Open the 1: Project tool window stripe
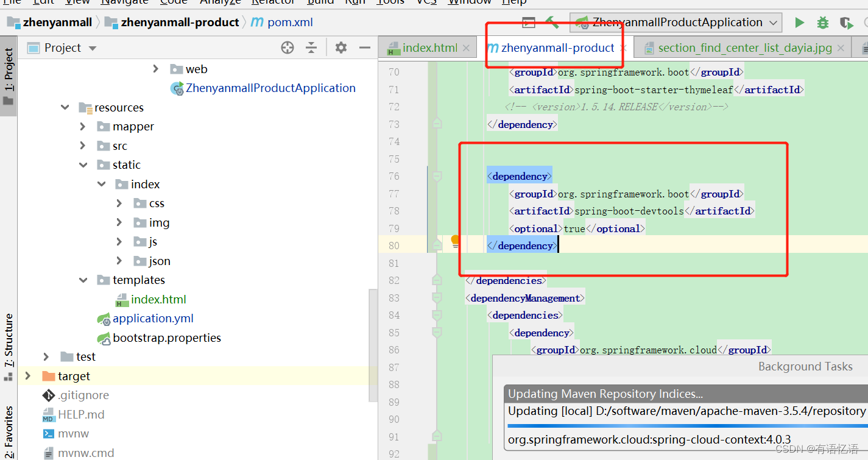The width and height of the screenshot is (868, 460). click(9, 77)
